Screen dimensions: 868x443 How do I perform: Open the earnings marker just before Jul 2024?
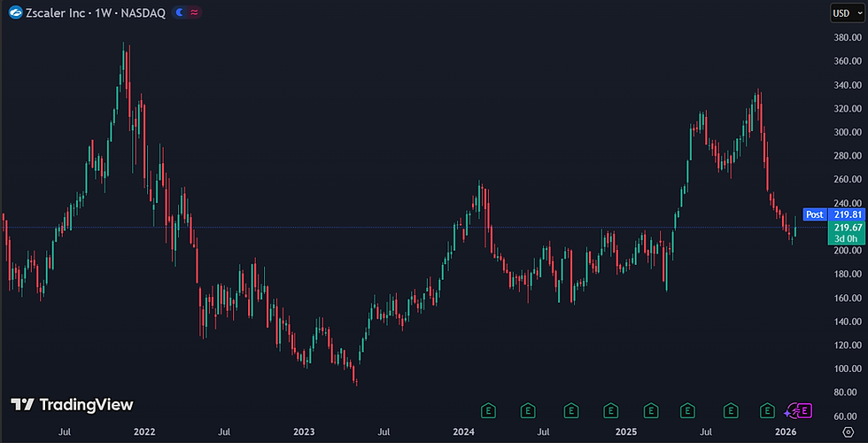tap(528, 410)
